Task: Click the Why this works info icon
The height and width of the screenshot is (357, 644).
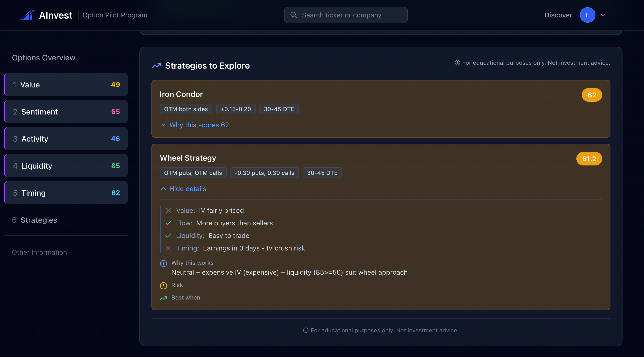Action: (x=164, y=263)
